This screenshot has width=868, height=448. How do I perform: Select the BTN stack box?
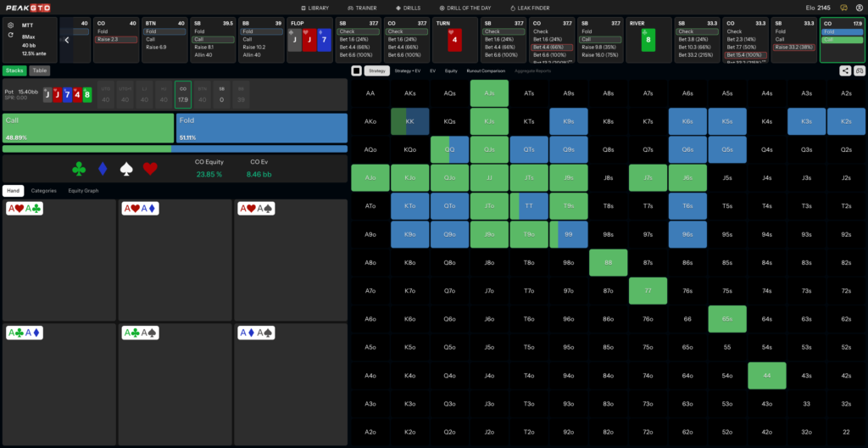point(203,94)
